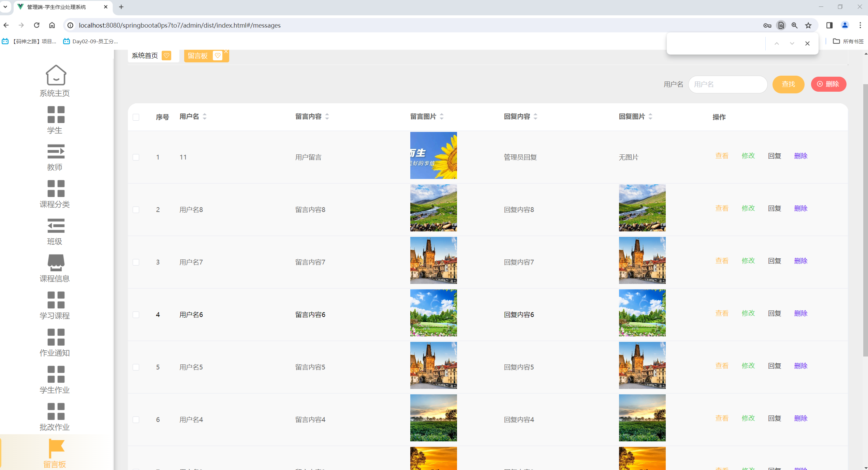Reload the page with browser refresh icon

[36, 25]
